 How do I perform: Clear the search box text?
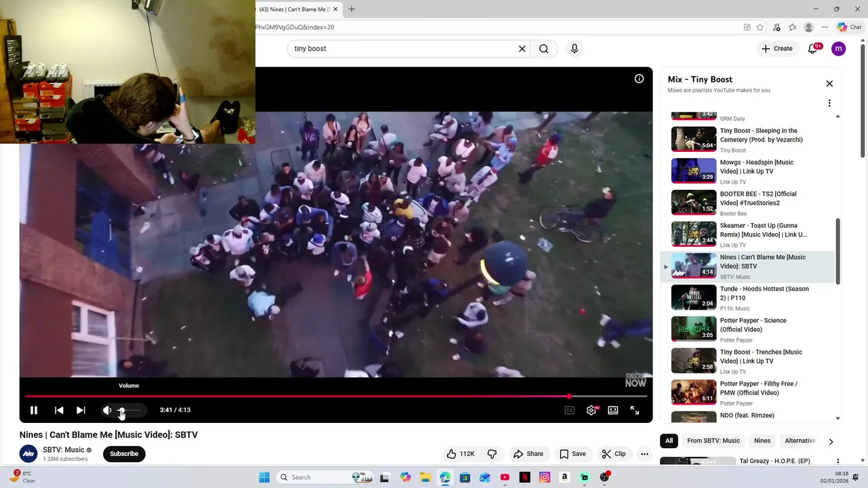pyautogui.click(x=522, y=49)
